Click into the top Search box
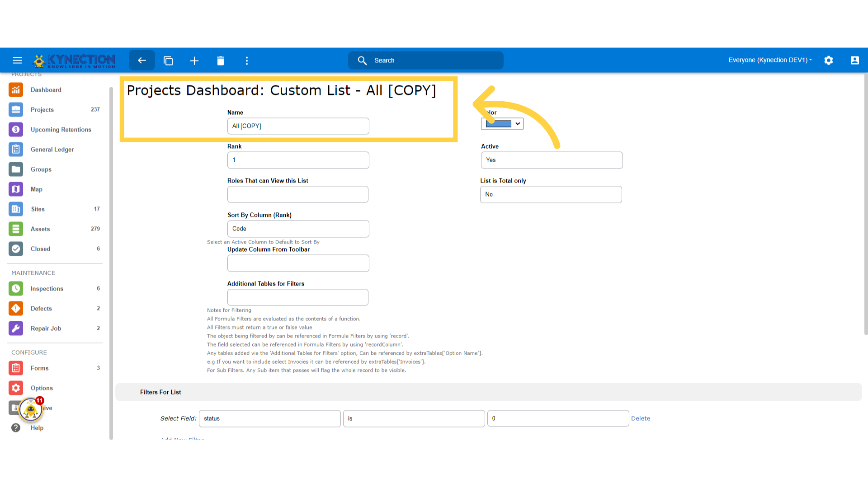The height and width of the screenshot is (488, 868). point(426,61)
